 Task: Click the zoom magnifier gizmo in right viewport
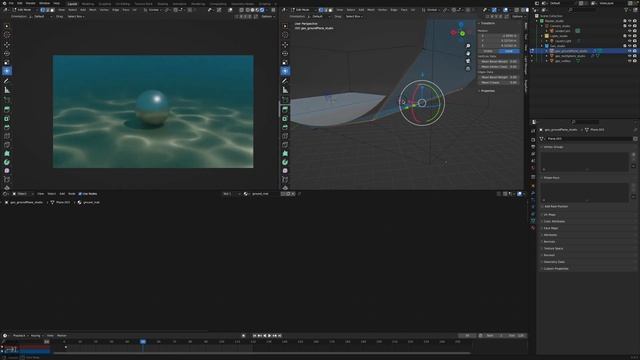[468, 46]
